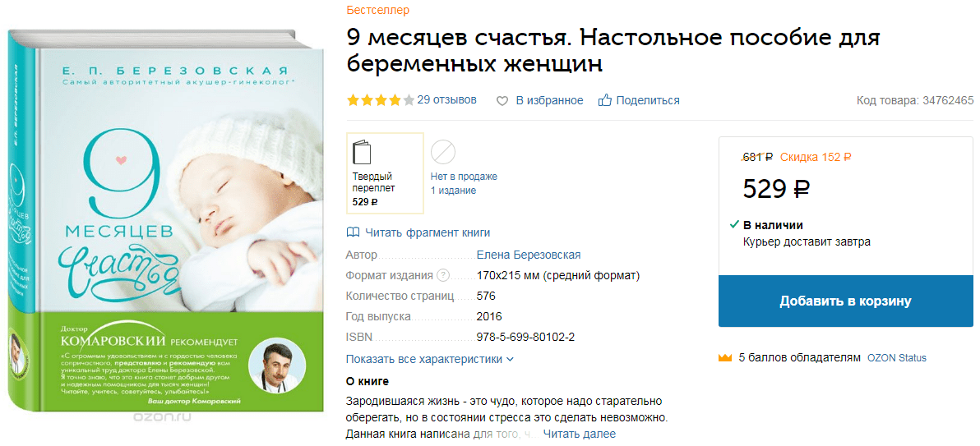The width and height of the screenshot is (980, 446).
Task: Click the chevron next to Показать все характеристики
Action: click(510, 359)
